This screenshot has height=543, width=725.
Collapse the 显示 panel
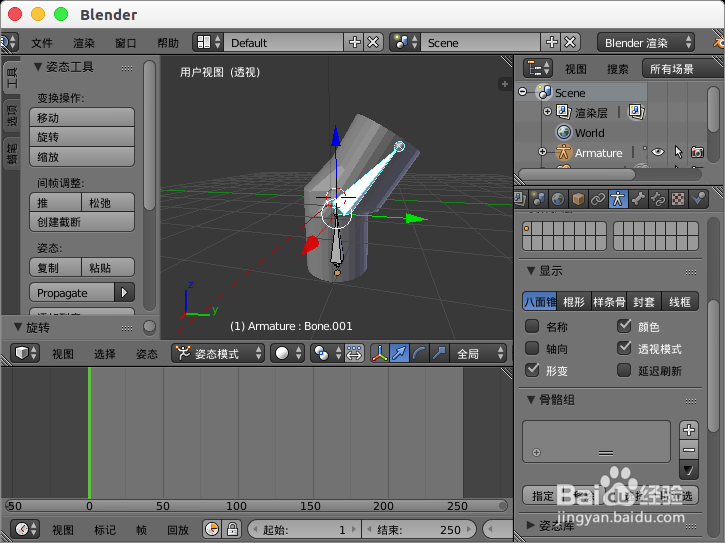[531, 271]
